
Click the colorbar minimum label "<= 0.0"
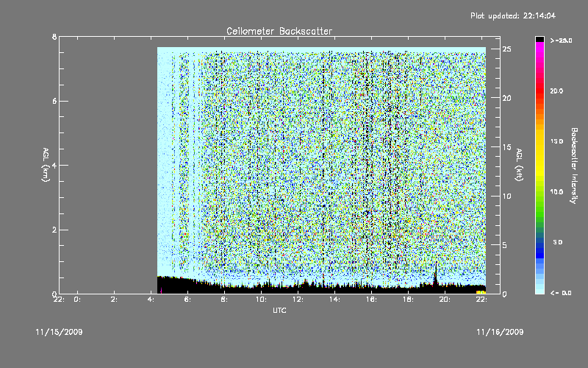pos(562,292)
